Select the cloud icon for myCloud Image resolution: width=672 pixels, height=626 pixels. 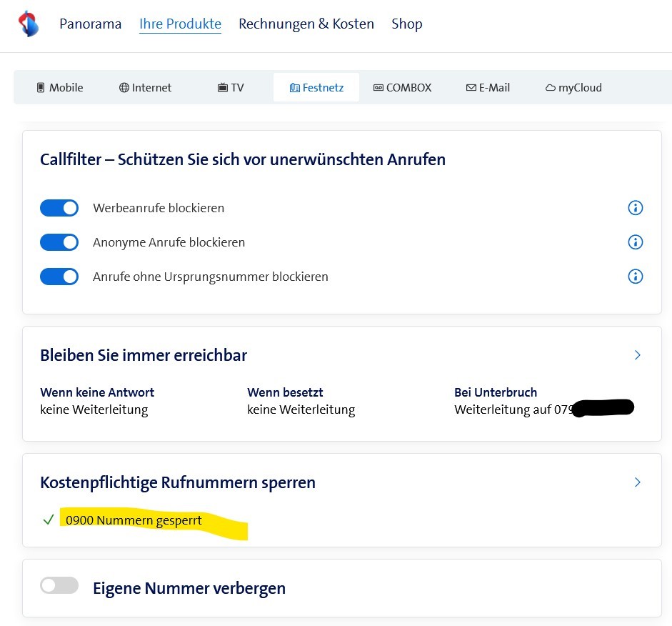click(x=549, y=87)
